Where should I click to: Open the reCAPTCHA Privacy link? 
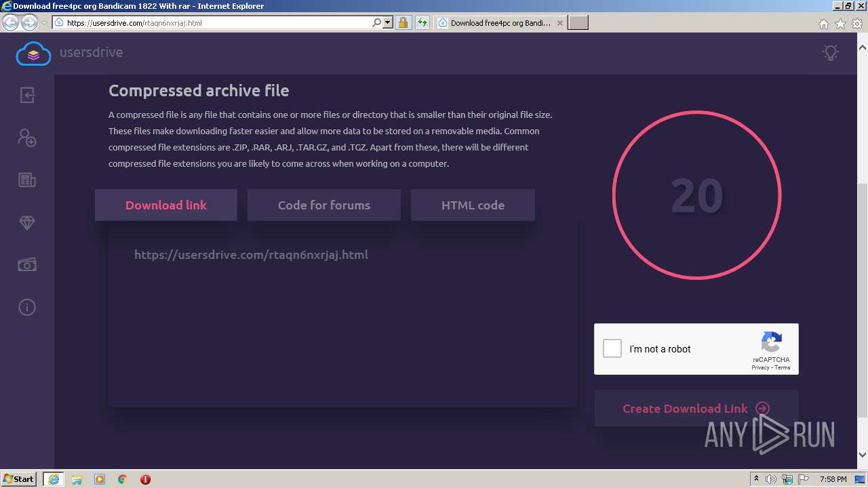coord(760,367)
